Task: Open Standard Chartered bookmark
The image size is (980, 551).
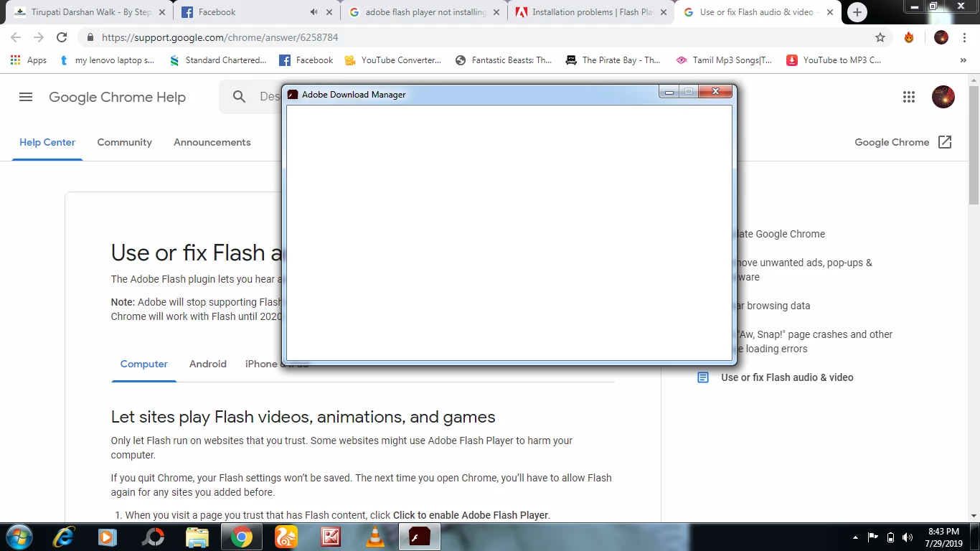Action: pyautogui.click(x=218, y=60)
